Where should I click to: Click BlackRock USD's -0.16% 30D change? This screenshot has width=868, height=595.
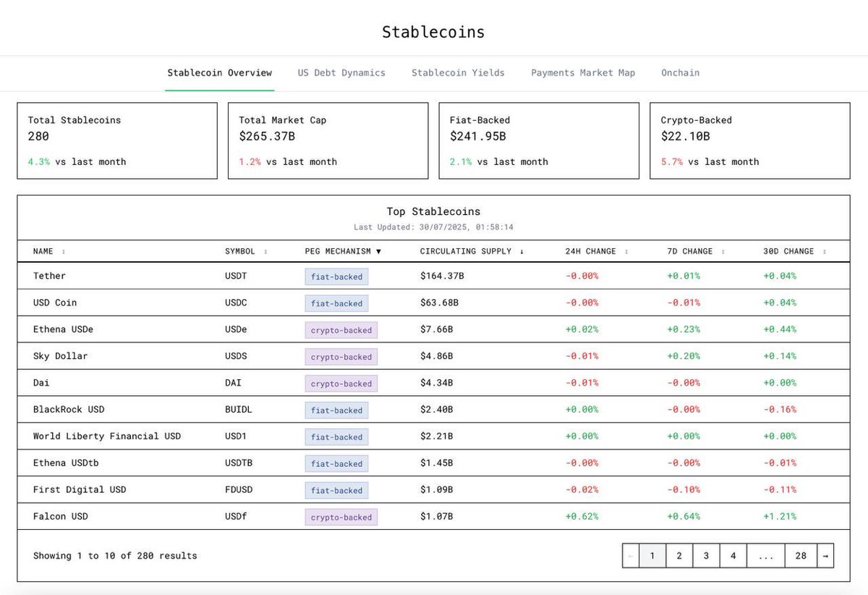pos(780,410)
